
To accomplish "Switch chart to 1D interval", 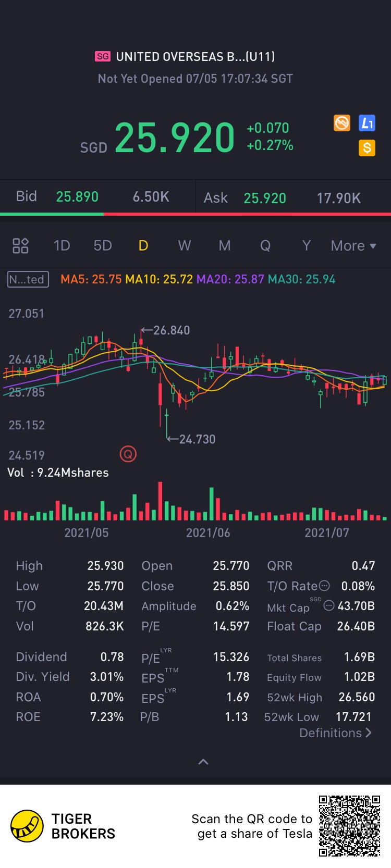I will tap(62, 245).
